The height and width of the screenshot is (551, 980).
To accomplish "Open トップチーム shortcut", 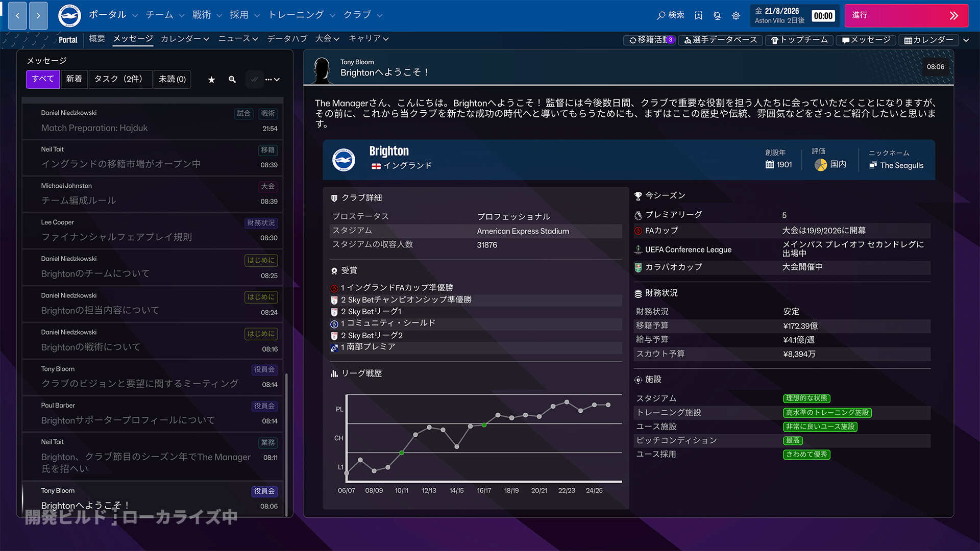I will (x=799, y=40).
